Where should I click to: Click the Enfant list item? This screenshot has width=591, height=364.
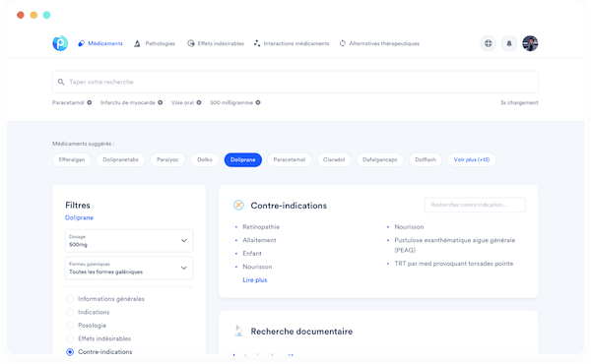tap(252, 254)
